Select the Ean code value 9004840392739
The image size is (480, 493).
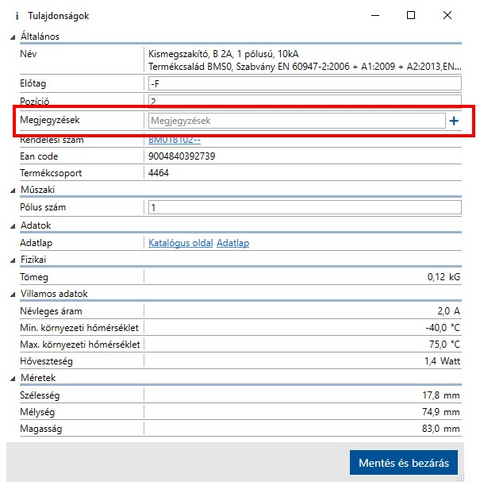(182, 156)
